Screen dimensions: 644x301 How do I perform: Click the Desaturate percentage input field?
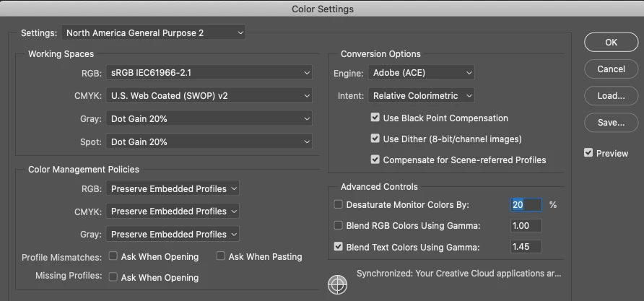526,205
